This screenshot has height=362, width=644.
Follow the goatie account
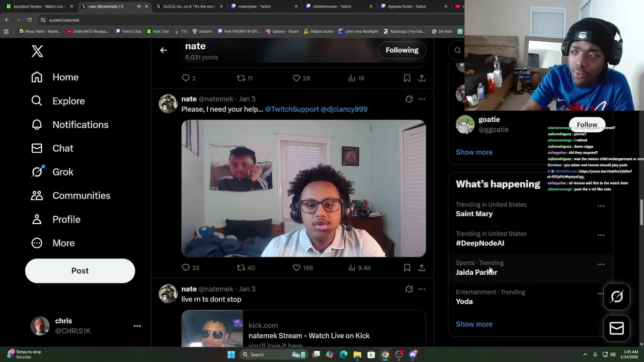587,124
